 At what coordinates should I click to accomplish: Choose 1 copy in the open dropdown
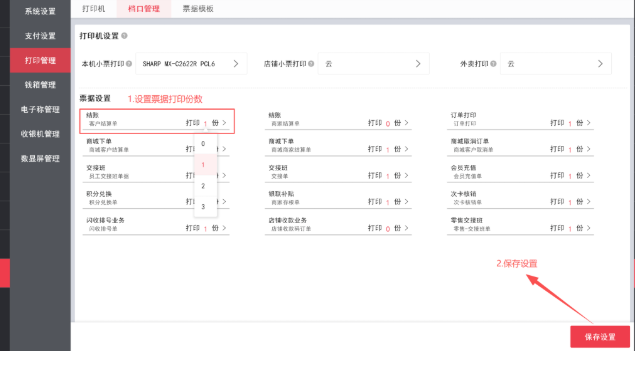pos(205,165)
